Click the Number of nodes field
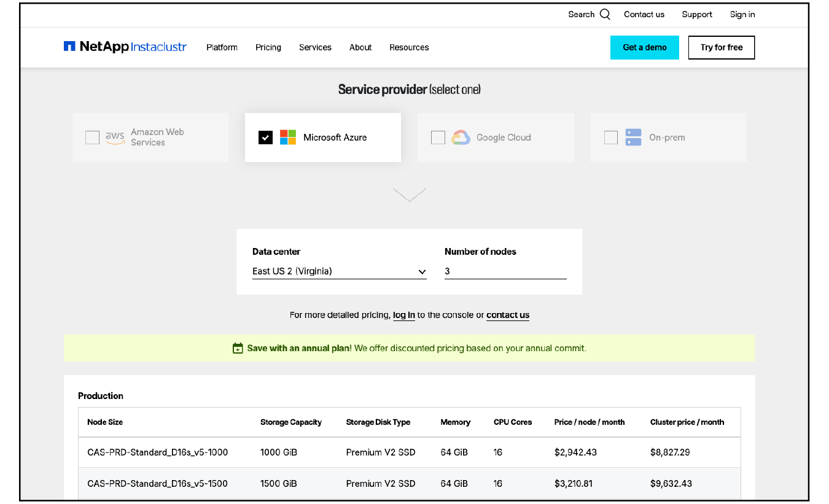 [x=505, y=271]
